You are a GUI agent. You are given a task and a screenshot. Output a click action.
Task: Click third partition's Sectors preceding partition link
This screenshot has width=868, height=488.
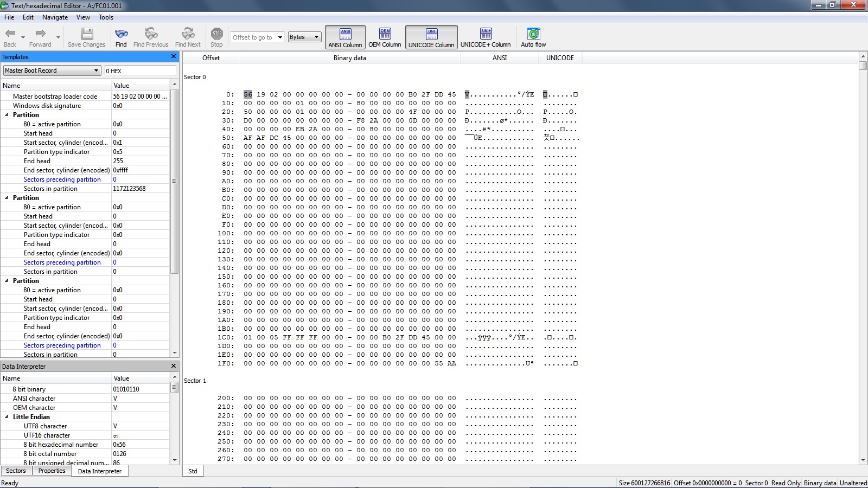62,345
